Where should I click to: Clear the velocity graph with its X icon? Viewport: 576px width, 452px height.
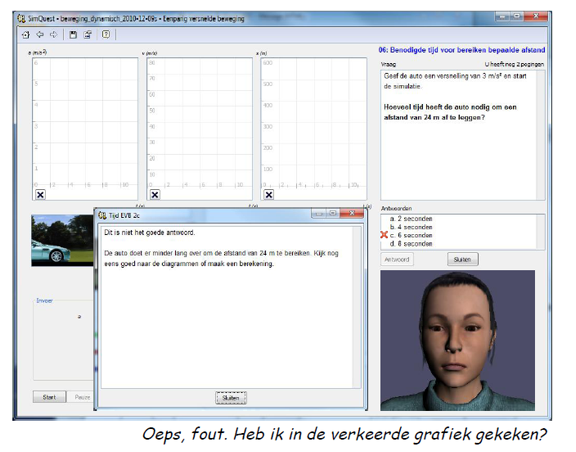155,195
